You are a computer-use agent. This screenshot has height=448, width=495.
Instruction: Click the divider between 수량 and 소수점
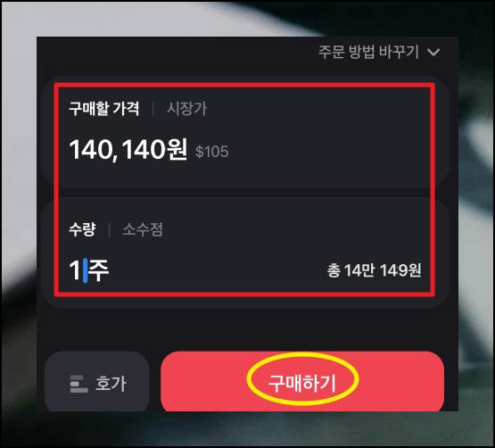[x=109, y=229]
